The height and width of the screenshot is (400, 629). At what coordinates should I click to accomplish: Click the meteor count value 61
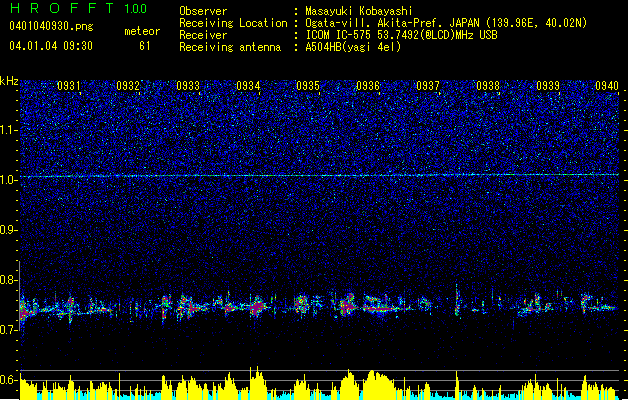click(145, 46)
